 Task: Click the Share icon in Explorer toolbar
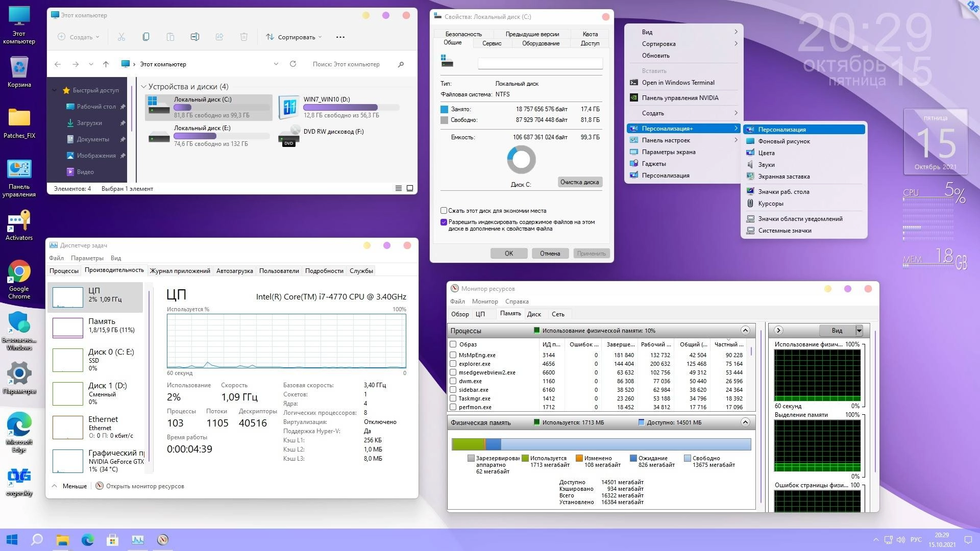(x=219, y=37)
